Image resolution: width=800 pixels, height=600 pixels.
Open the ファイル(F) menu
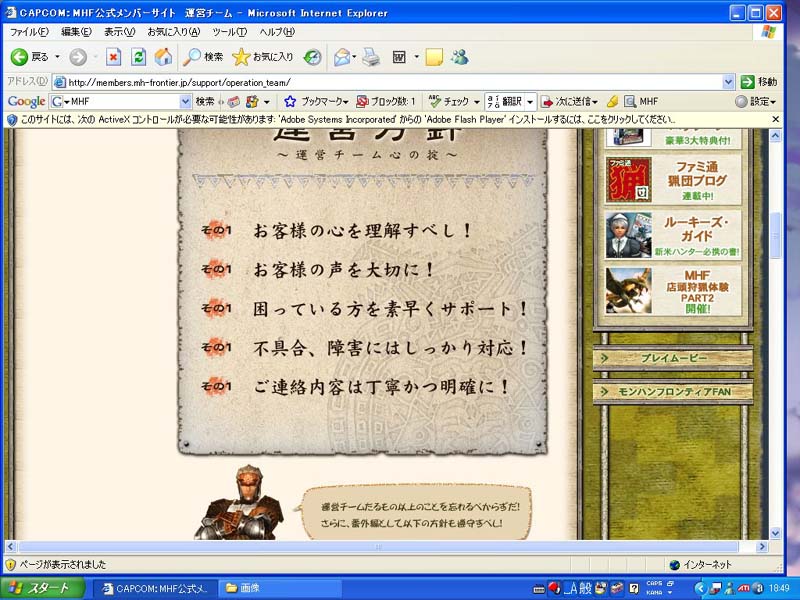point(29,32)
